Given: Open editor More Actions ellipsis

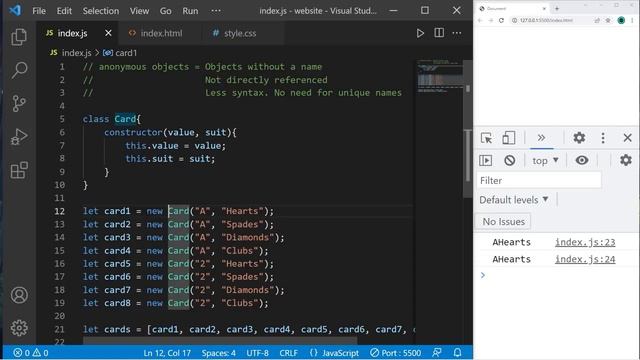Looking at the screenshot, I should click(x=457, y=33).
